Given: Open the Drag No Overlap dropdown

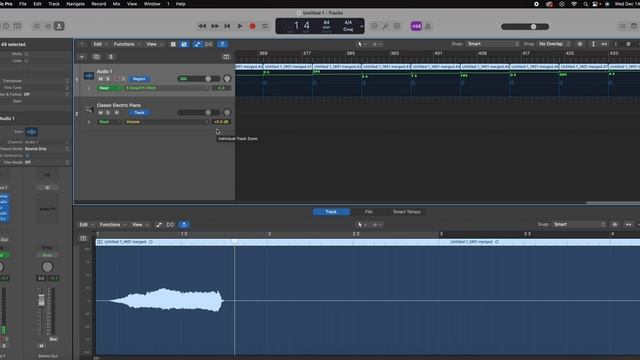Looking at the screenshot, I should tap(554, 44).
